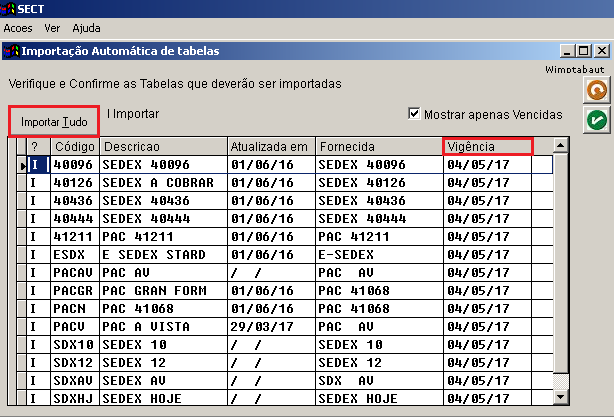Click the Atualizada em column header
614x417 pixels.
coord(271,147)
